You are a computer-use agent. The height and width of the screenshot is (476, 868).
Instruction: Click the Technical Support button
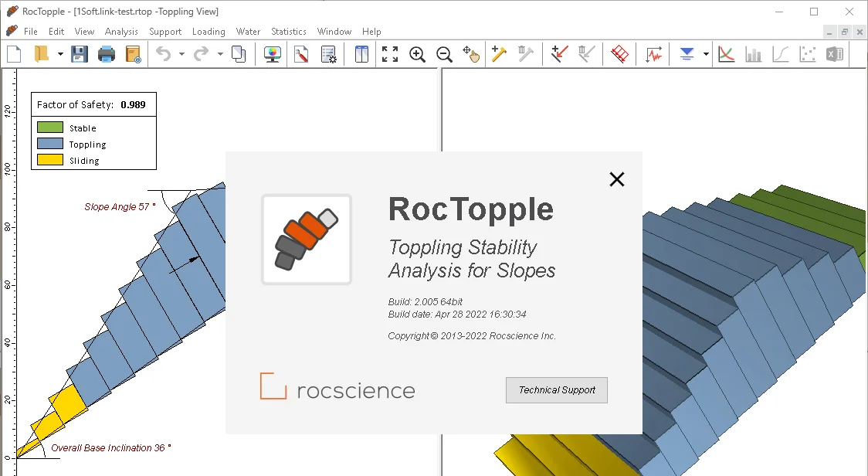point(556,390)
